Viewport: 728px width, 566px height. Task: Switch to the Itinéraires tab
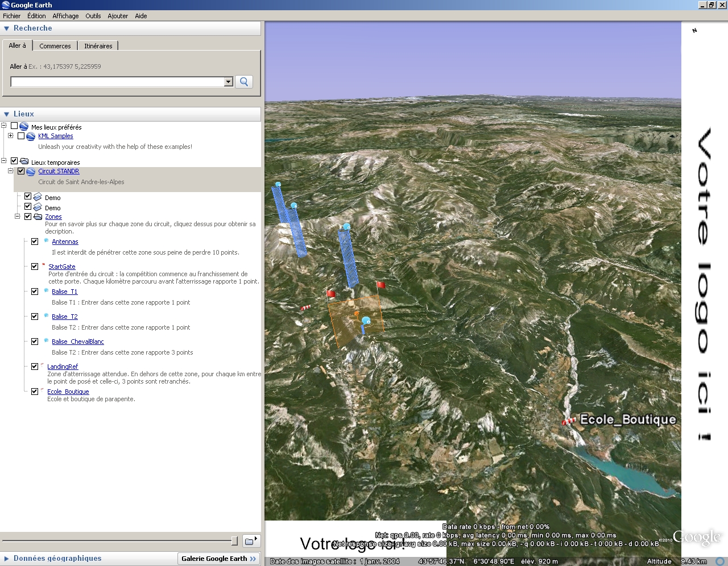(x=98, y=46)
